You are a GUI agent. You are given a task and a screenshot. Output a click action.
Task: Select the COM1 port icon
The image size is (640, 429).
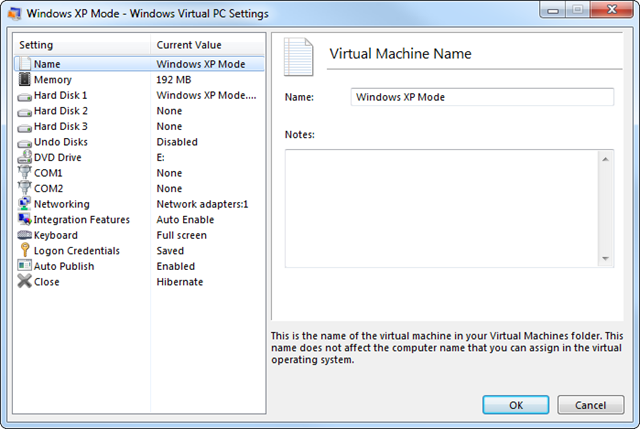point(25,173)
